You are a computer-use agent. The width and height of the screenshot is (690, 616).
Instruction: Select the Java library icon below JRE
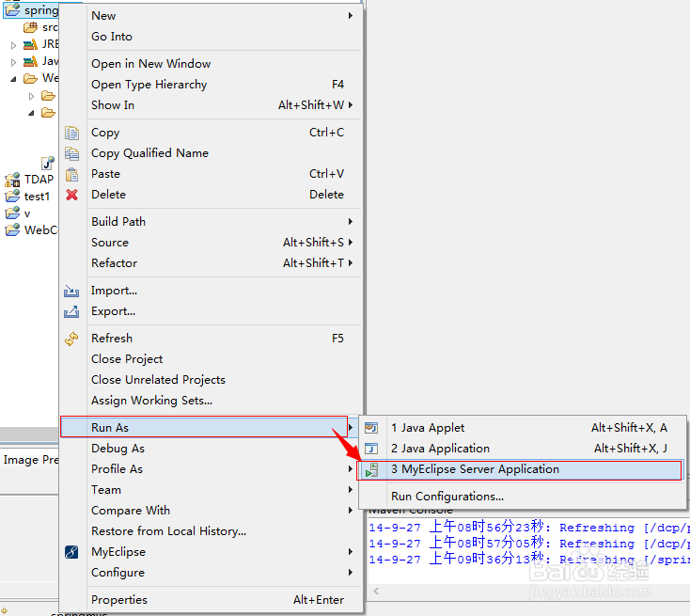pos(30,61)
